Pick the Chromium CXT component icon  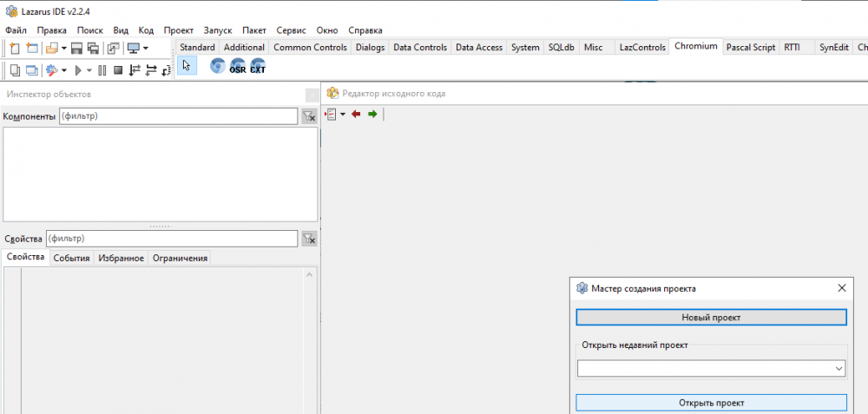click(x=258, y=66)
